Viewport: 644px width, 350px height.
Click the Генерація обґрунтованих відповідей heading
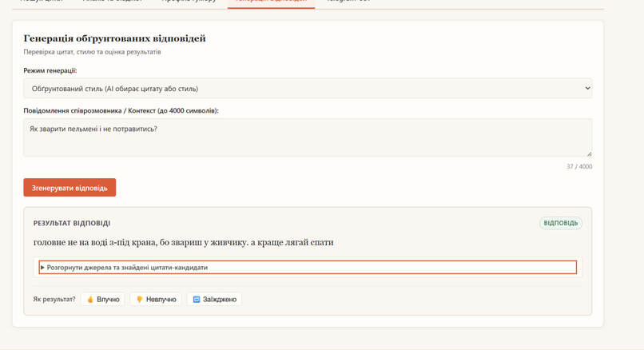(114, 38)
